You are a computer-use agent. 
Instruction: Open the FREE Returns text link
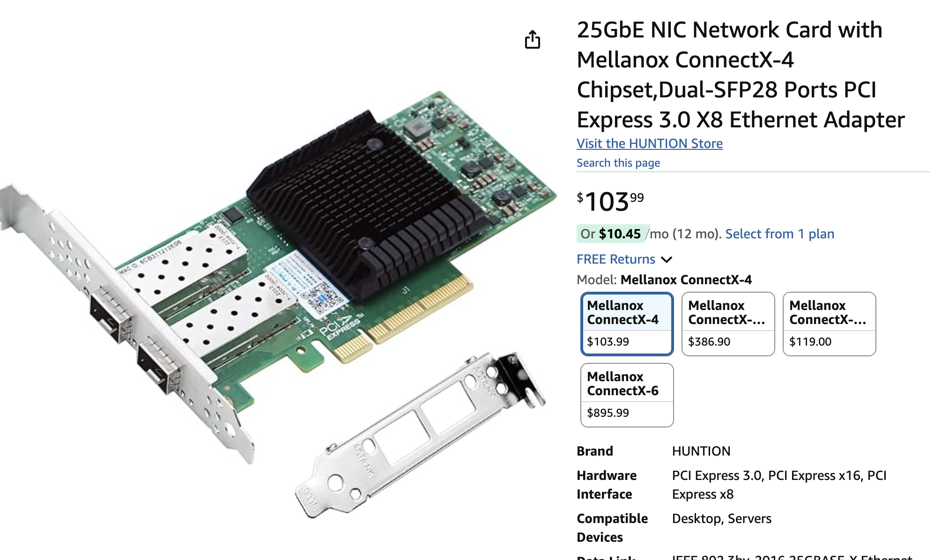[x=615, y=259]
